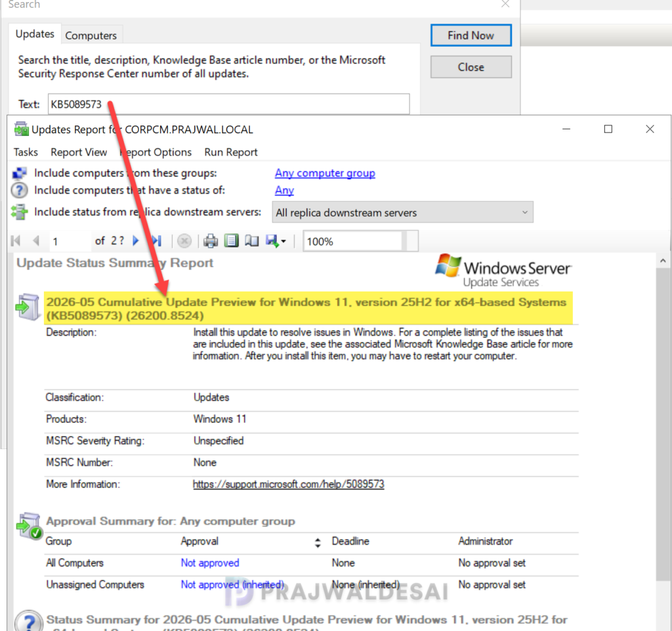This screenshot has height=631, width=672.
Task: Print the updates report
Action: coord(211,241)
